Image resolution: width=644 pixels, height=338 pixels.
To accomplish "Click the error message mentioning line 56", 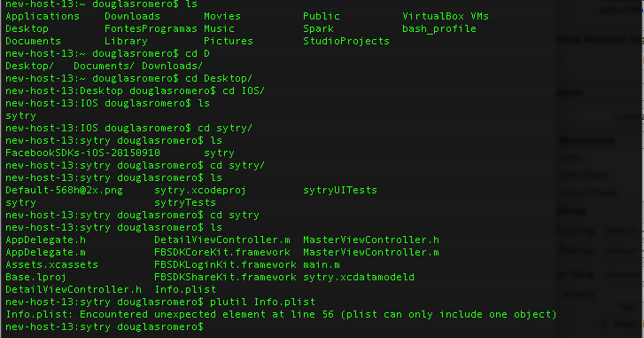I will 281,314.
